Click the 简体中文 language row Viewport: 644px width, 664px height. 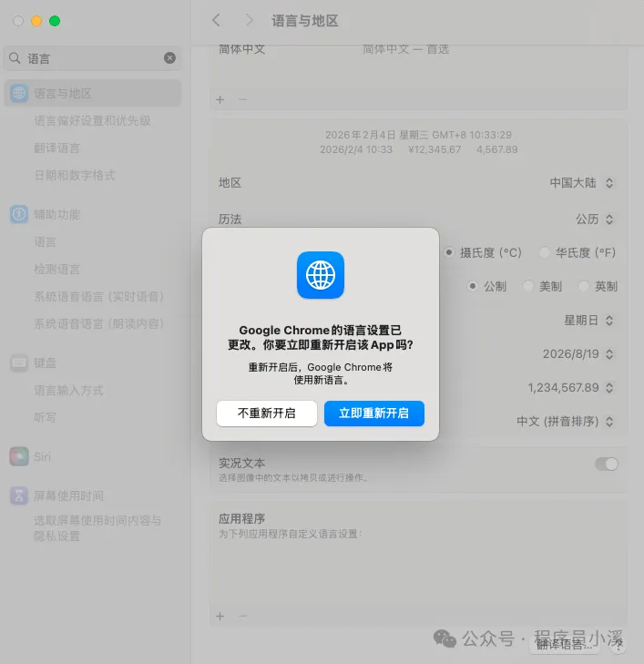point(418,50)
